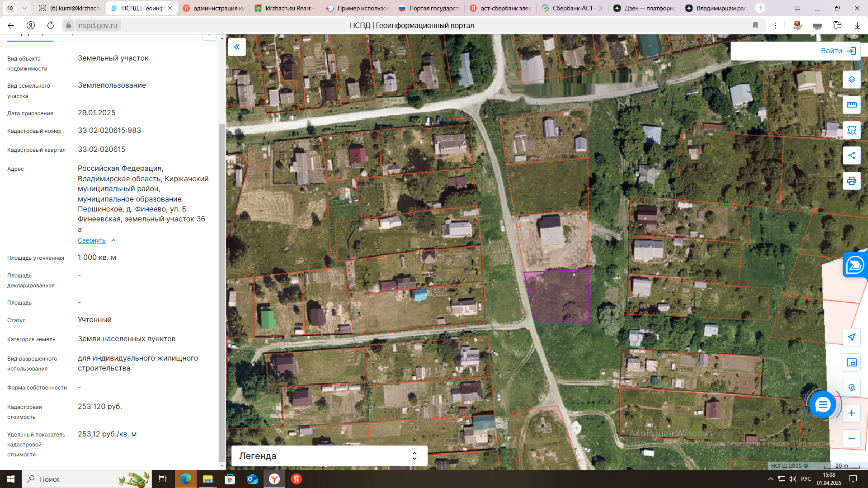Click the nspd.gov.ru address field
The width and height of the screenshot is (868, 488).
(98, 25)
